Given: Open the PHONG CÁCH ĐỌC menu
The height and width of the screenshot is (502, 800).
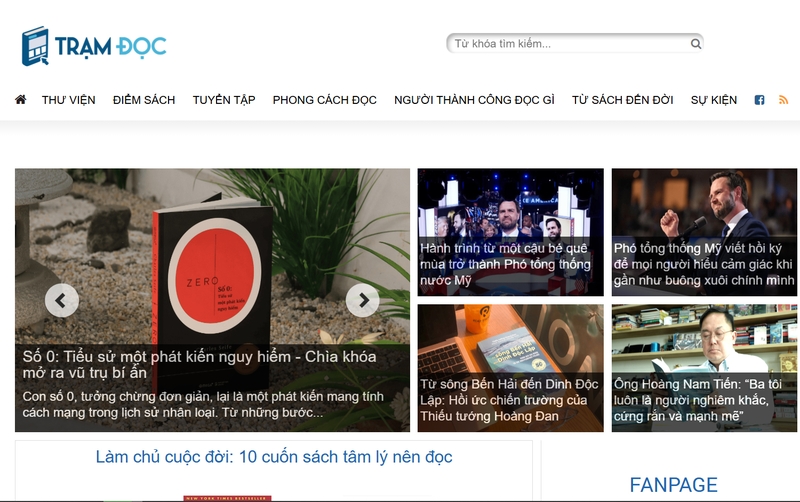Looking at the screenshot, I should [x=324, y=100].
